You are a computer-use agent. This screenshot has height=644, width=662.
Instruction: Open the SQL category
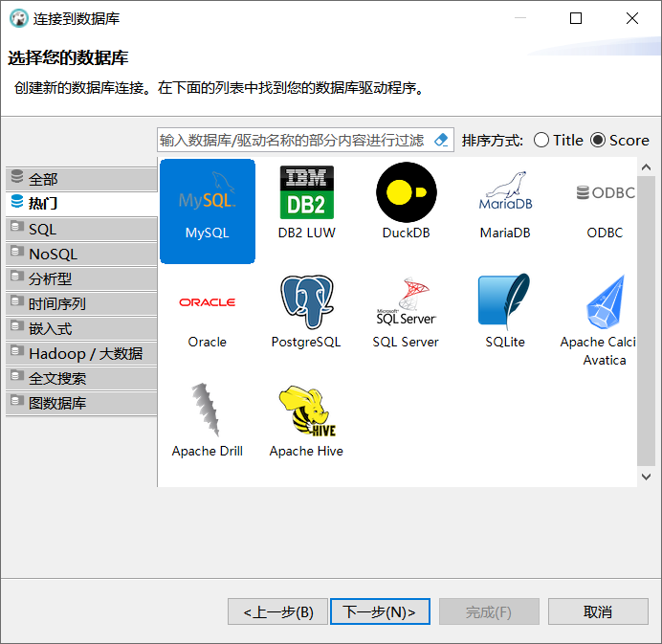(x=82, y=229)
